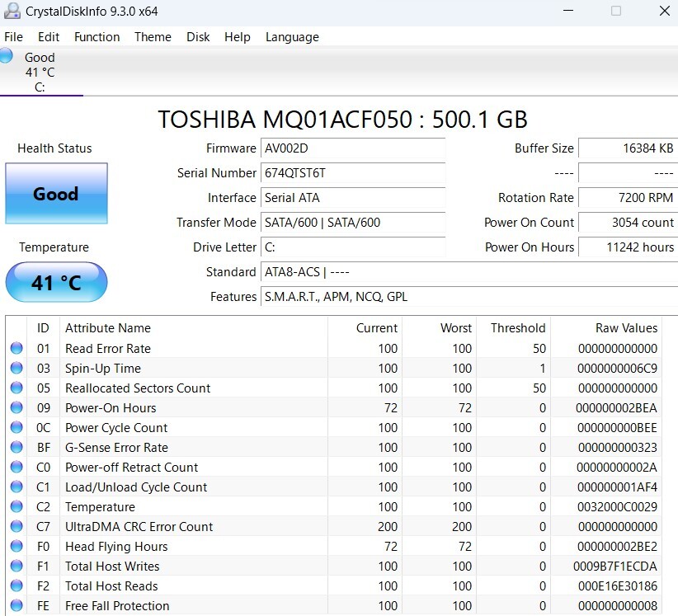Click the half-circle drive indicator above Good label
Image resolution: width=678 pixels, height=616 pixels.
[5, 56]
